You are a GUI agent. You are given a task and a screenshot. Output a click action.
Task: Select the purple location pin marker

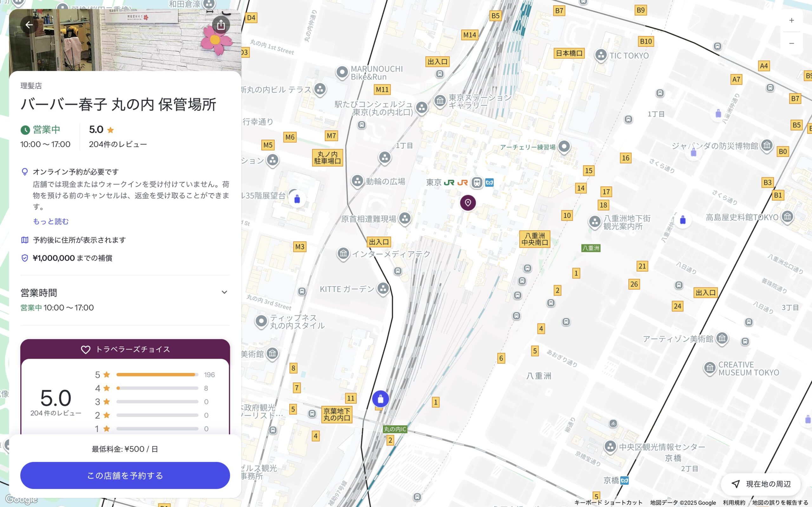468,202
